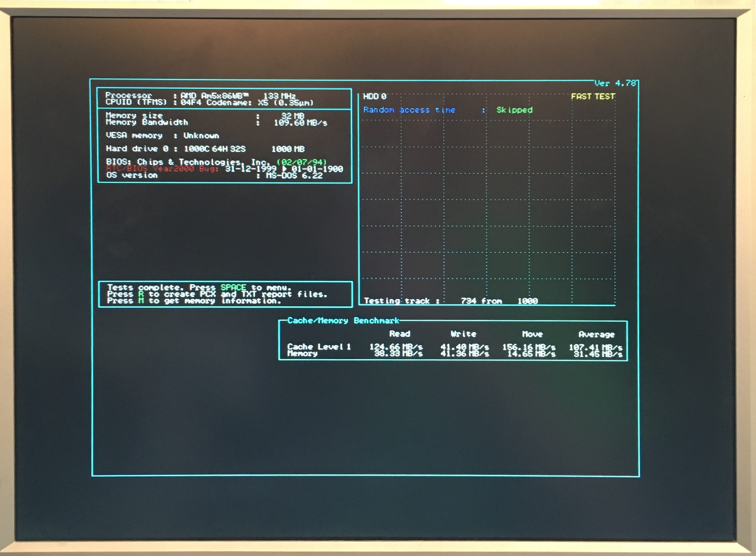The width and height of the screenshot is (756, 556).
Task: Click memory write value '41.36 MB/s'
Action: coord(465,354)
